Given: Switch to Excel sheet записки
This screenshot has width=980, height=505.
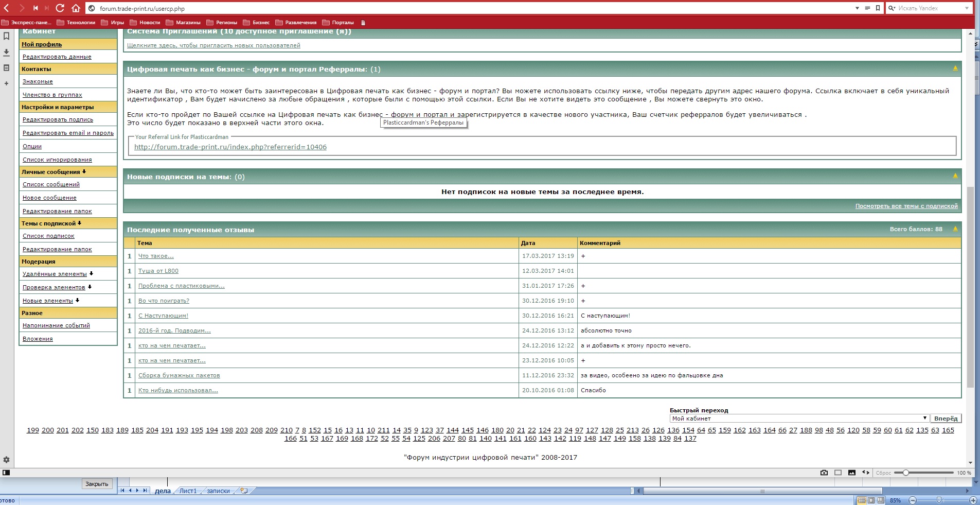Looking at the screenshot, I should 218,491.
